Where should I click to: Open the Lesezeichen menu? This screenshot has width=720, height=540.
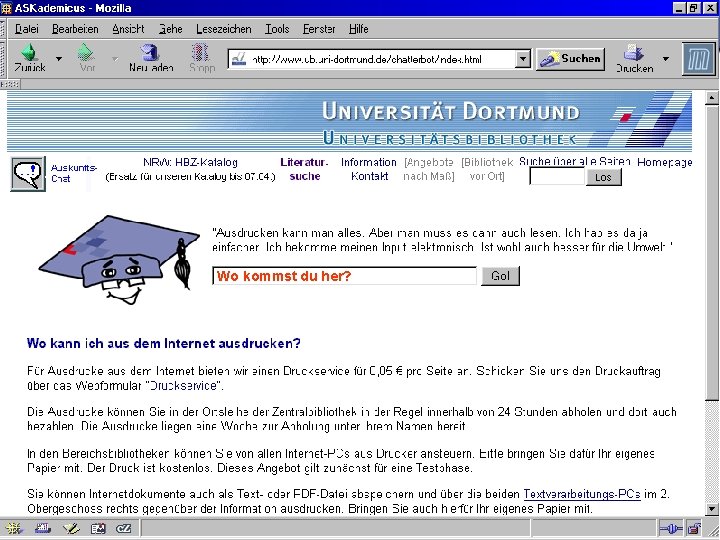[x=224, y=29]
